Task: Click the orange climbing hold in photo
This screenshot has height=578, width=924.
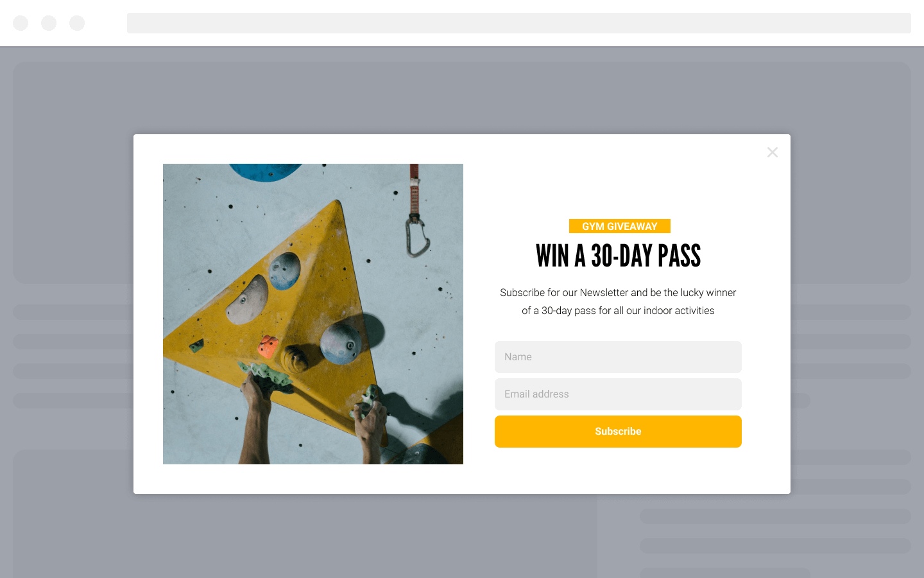Action: [268, 346]
